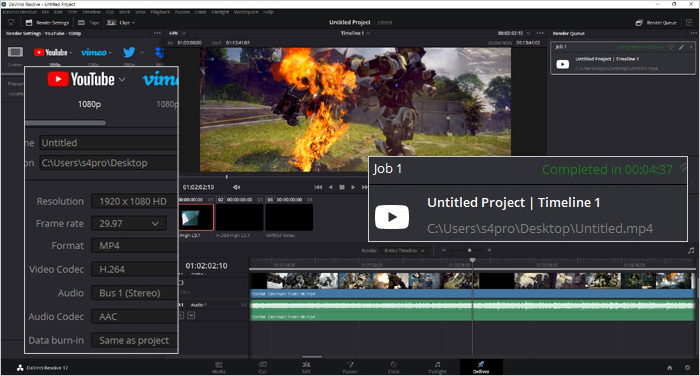Image resolution: width=700 pixels, height=376 pixels.
Task: Click the viewer volume speaker icon
Action: (x=237, y=187)
